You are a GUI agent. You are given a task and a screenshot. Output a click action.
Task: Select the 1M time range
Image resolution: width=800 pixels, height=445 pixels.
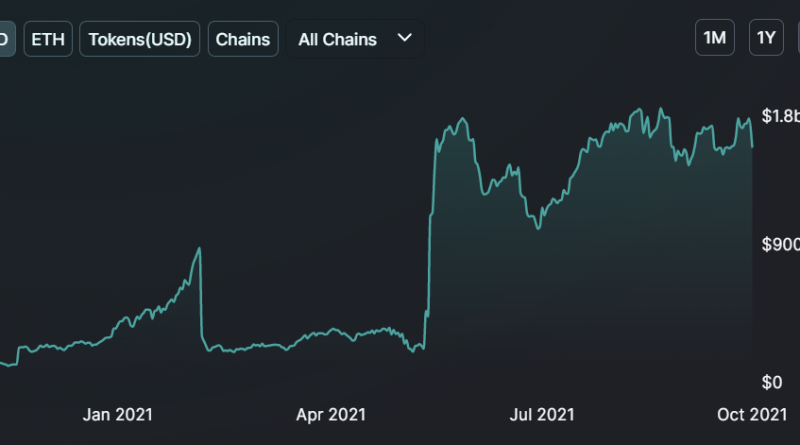[x=715, y=38]
